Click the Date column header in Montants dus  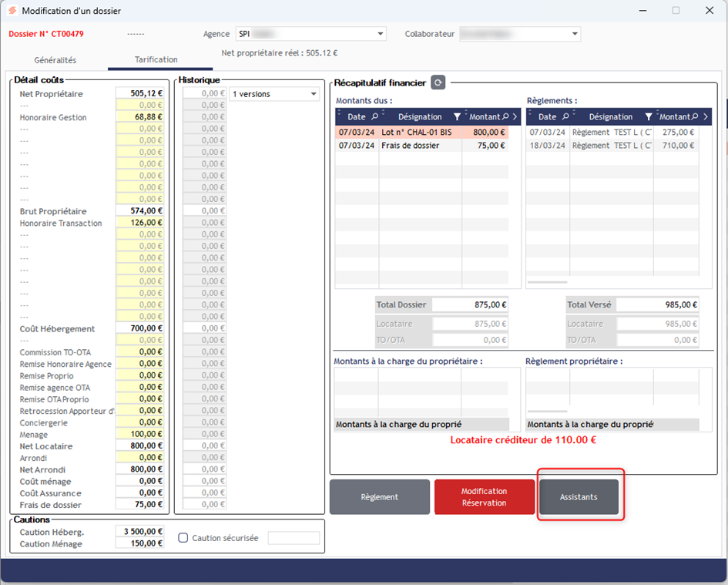[356, 116]
